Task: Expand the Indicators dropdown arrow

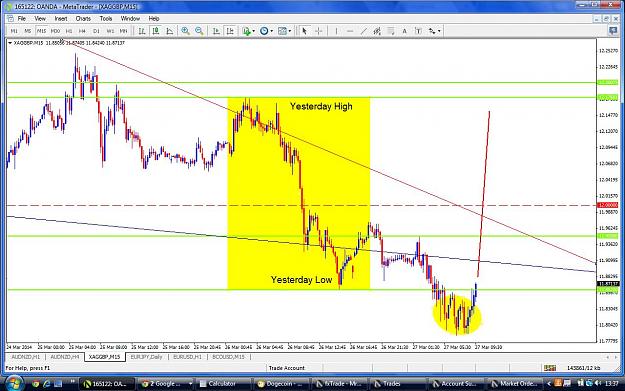Action: pyautogui.click(x=254, y=31)
